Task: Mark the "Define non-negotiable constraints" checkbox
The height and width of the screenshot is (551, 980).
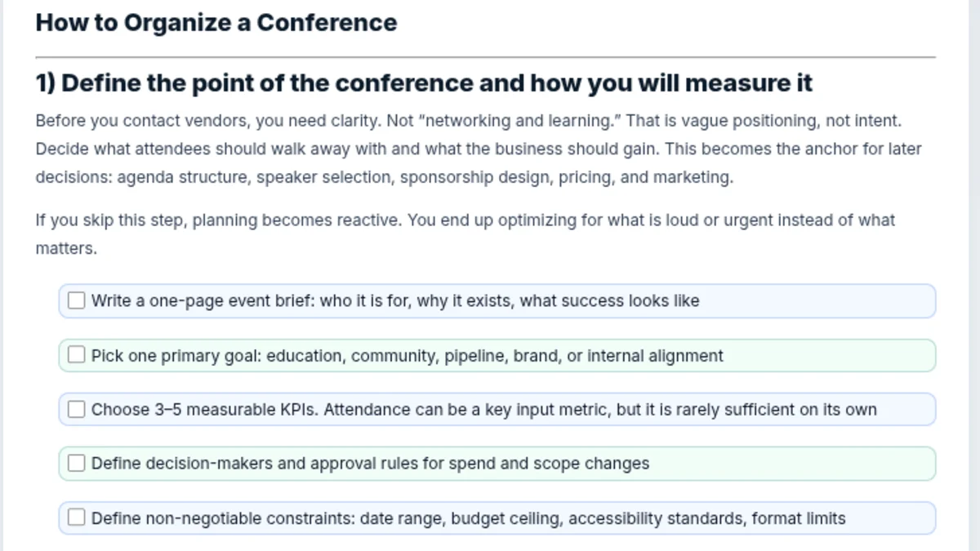Action: click(x=76, y=517)
